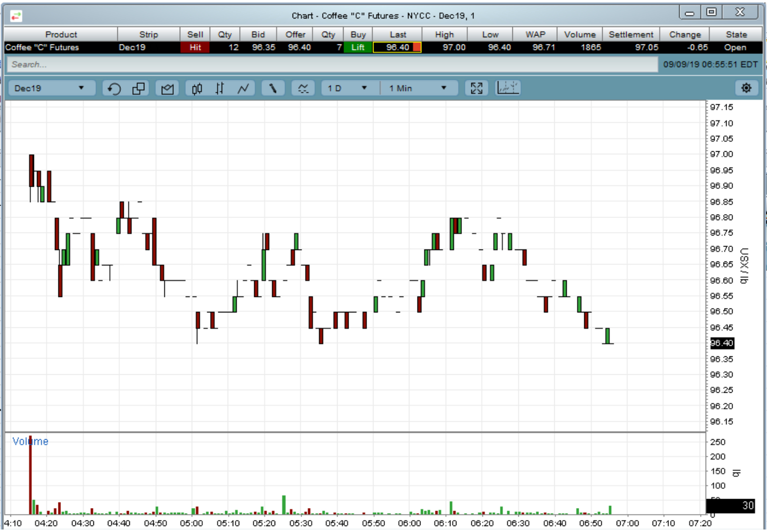Click the Search input field
The width and height of the screenshot is (767, 532).
(x=332, y=64)
